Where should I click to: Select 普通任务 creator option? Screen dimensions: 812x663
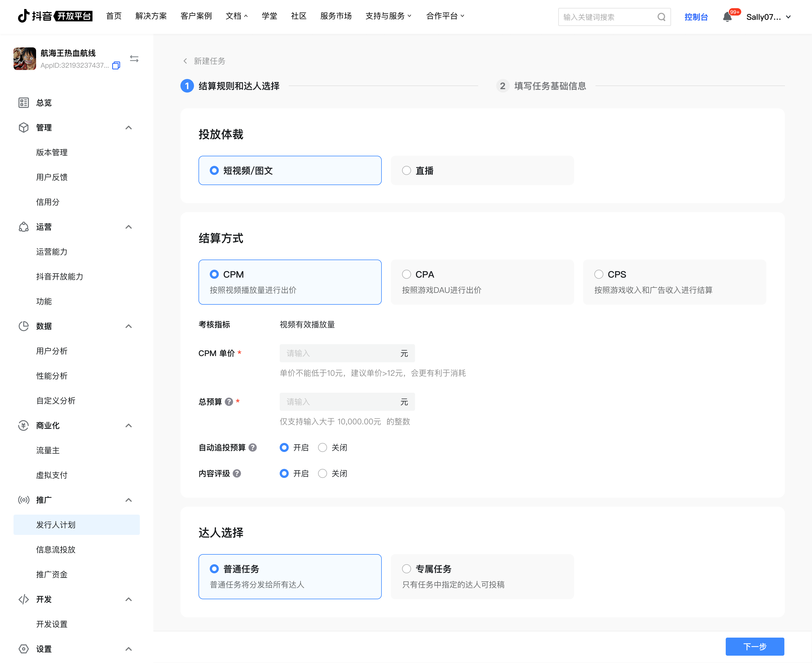(290, 577)
